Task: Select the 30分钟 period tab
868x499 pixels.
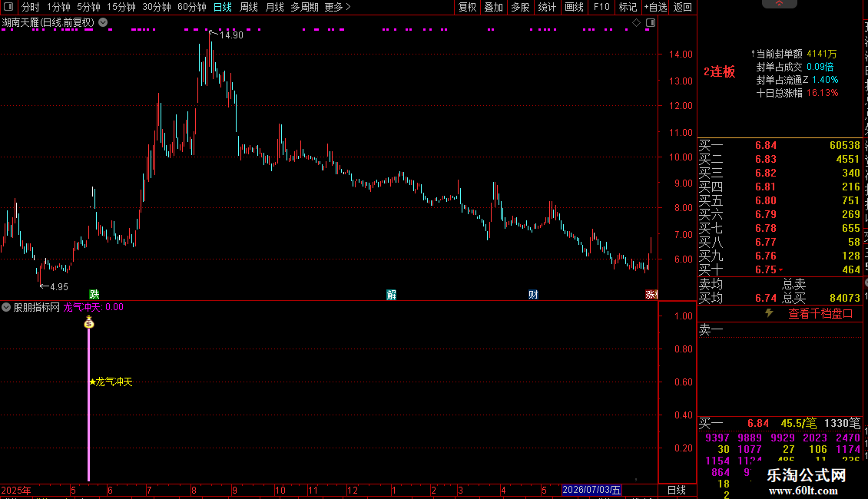Action: pos(157,7)
